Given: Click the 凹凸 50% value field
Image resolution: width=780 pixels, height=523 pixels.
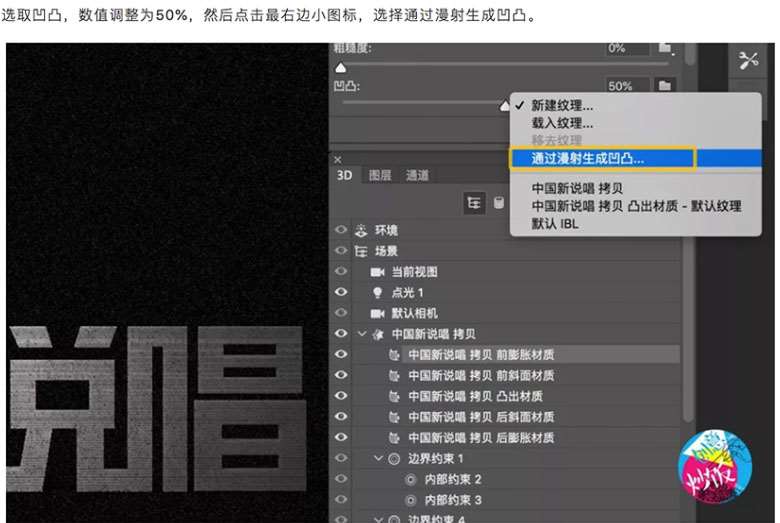Looking at the screenshot, I should tap(626, 86).
